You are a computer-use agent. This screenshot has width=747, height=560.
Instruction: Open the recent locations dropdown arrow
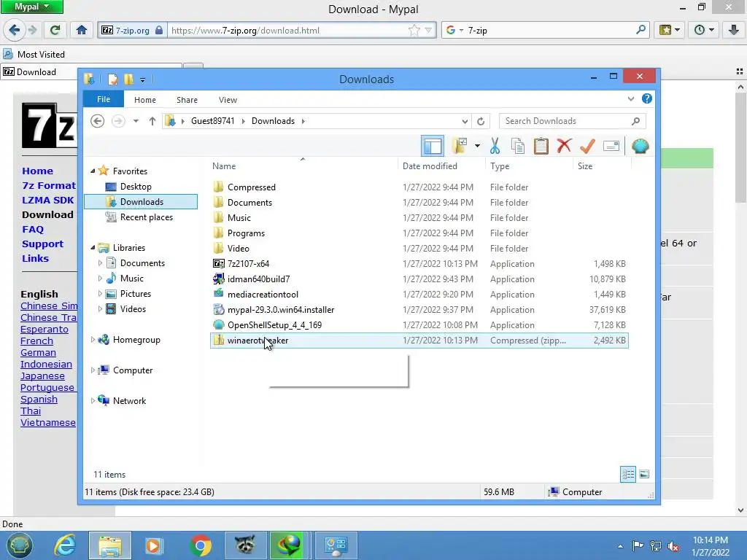point(136,121)
